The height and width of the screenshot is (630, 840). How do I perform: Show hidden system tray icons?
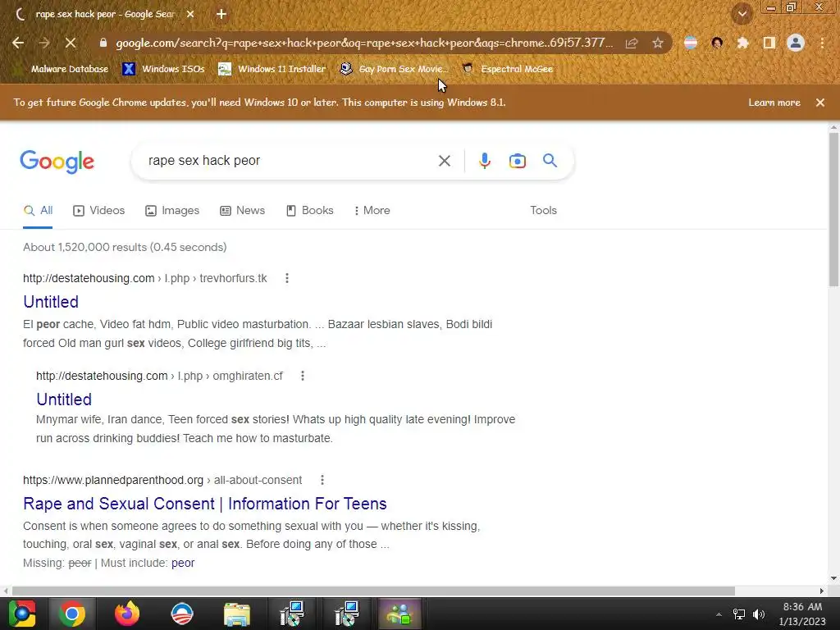(x=719, y=614)
